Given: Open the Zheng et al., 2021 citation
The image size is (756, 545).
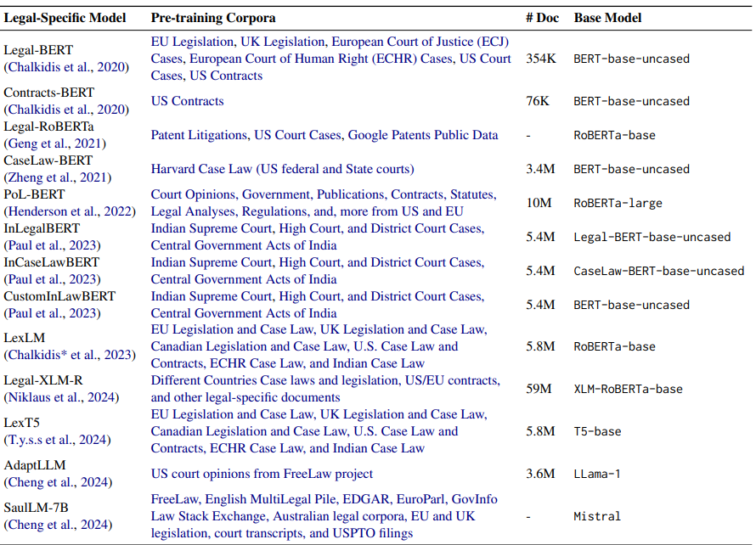Looking at the screenshot, I should (x=58, y=177).
